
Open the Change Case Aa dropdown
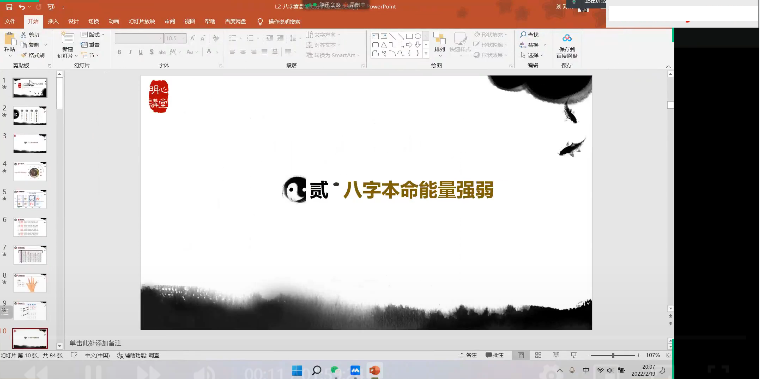tap(192, 52)
